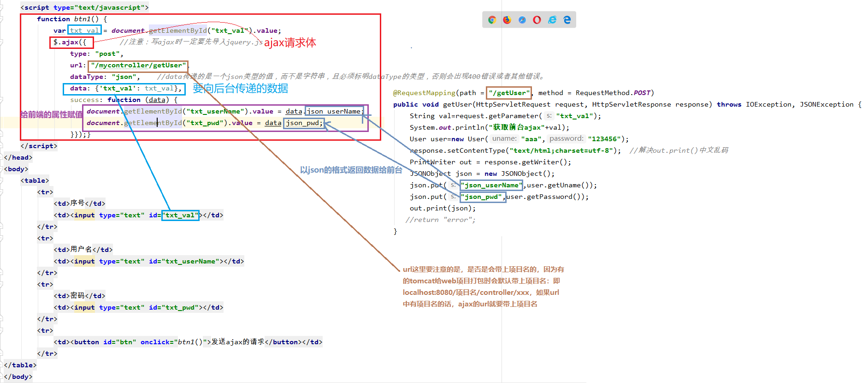Screen dimensions: 868x383
Task: Click the type: "post" line
Action: [96, 54]
